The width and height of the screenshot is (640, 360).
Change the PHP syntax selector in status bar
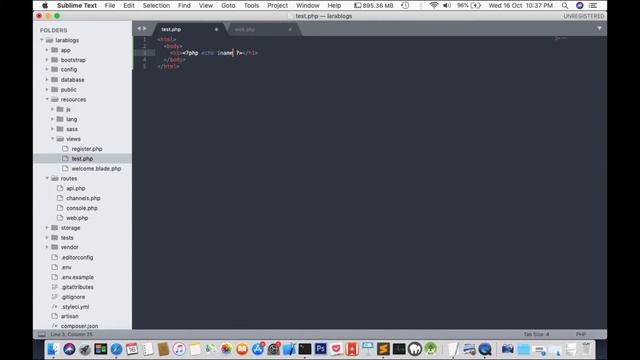pyautogui.click(x=581, y=334)
